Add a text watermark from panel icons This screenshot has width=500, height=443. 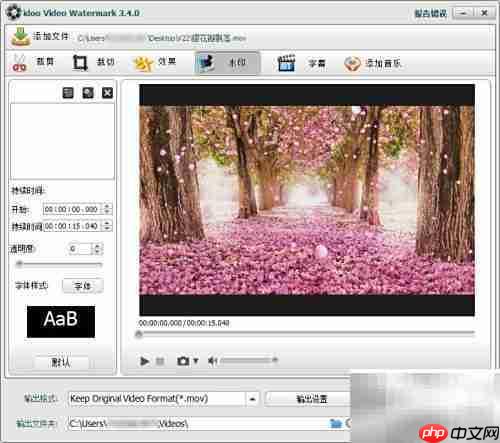pyautogui.click(x=68, y=93)
